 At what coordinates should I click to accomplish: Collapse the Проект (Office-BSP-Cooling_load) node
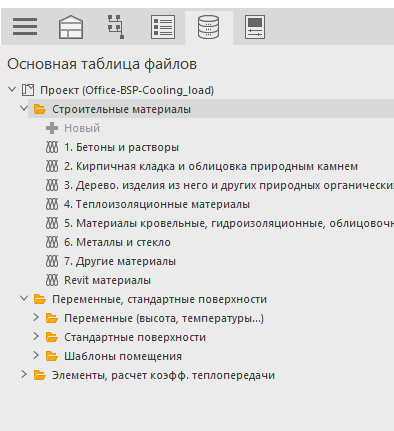(x=12, y=89)
